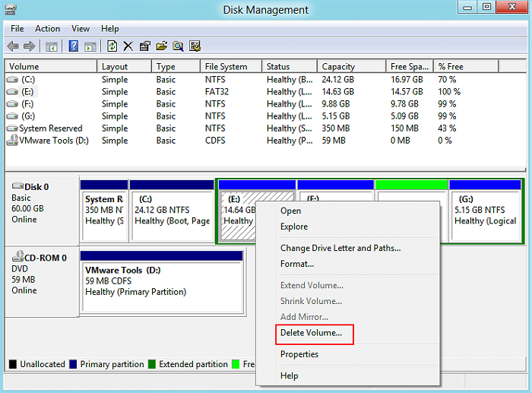Sort by the Free Spa... column header
Image resolution: width=532 pixels, height=393 pixels.
coord(410,67)
